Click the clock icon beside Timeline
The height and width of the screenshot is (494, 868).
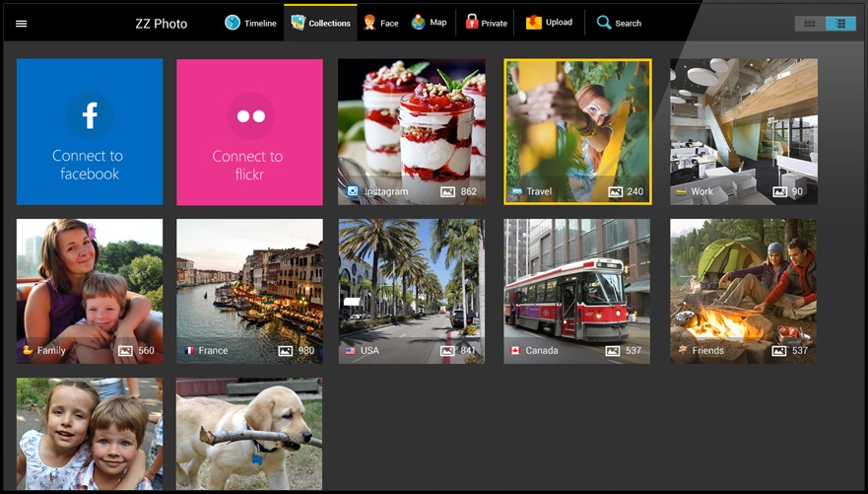[x=233, y=23]
